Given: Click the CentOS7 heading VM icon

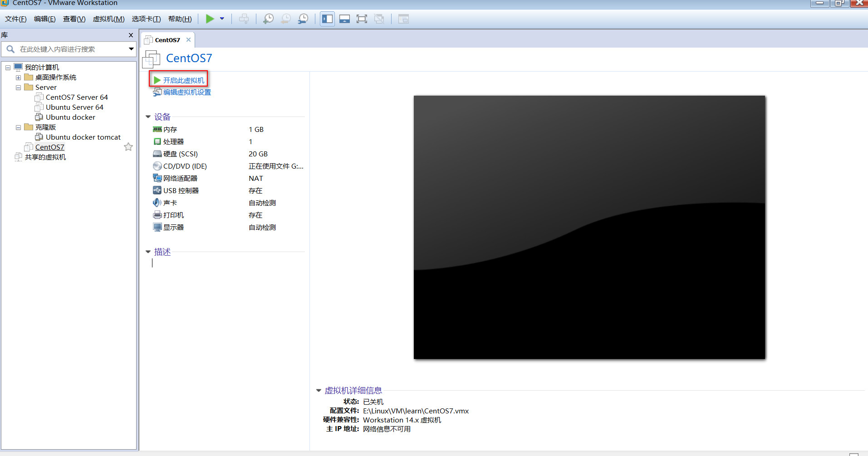Looking at the screenshot, I should [151, 59].
